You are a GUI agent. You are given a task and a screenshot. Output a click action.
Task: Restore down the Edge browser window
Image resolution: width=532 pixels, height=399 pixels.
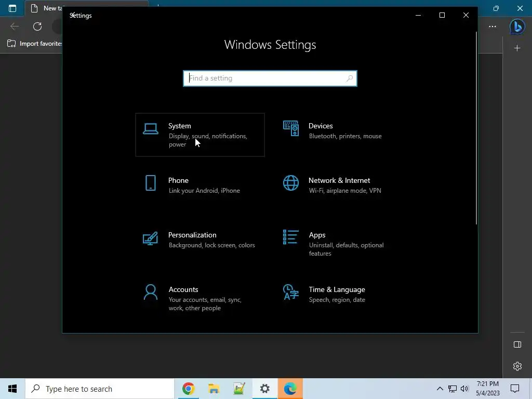[496, 8]
